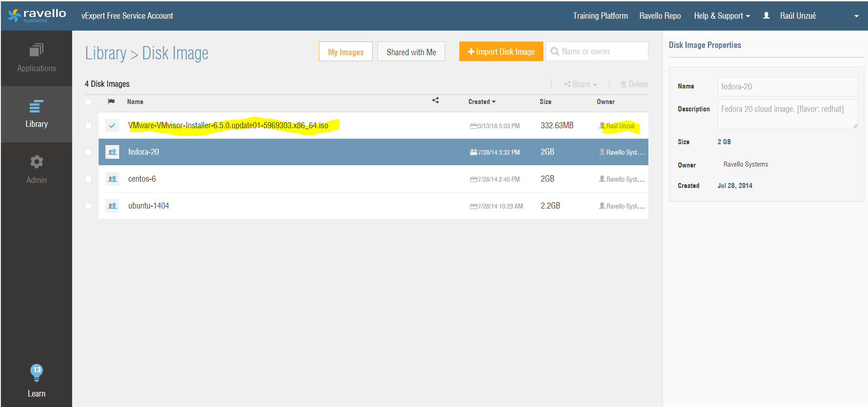
Task: Open the Applications sidebar icon
Action: 37,50
